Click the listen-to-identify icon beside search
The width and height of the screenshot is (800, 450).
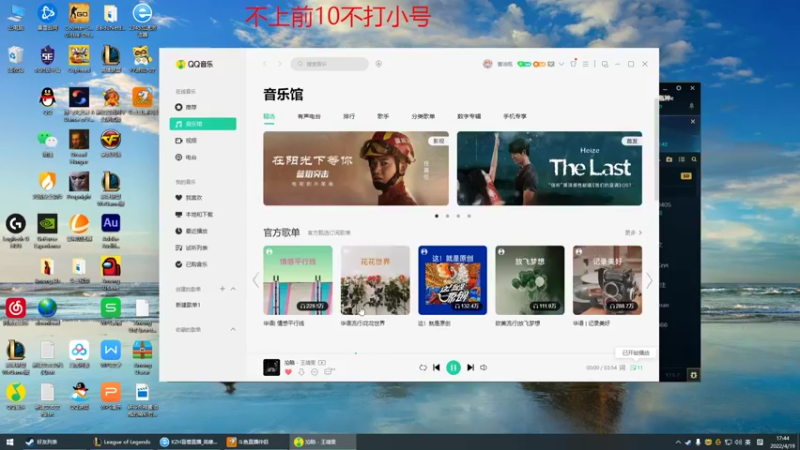point(379,64)
